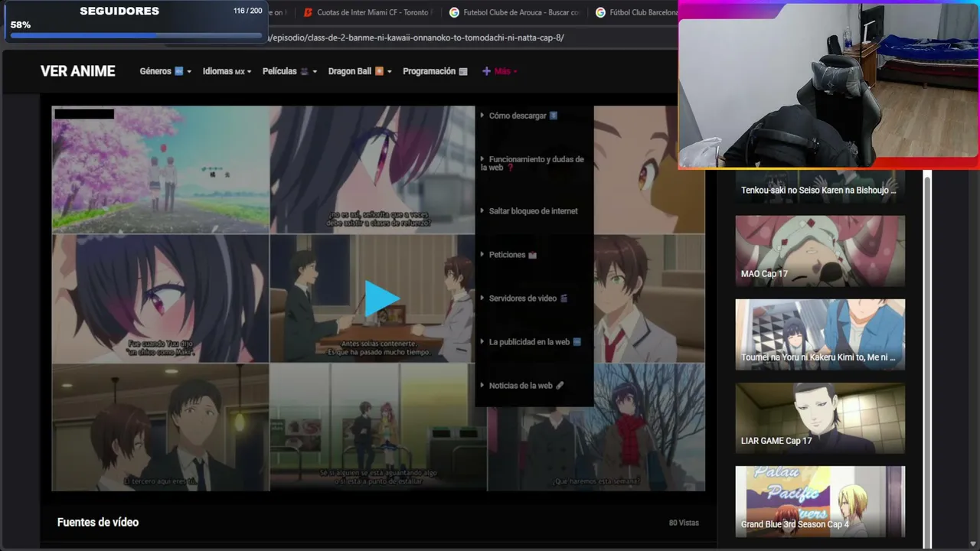Screen dimensions: 980x551
Task: Click the 80 Vistas view count
Action: (684, 523)
